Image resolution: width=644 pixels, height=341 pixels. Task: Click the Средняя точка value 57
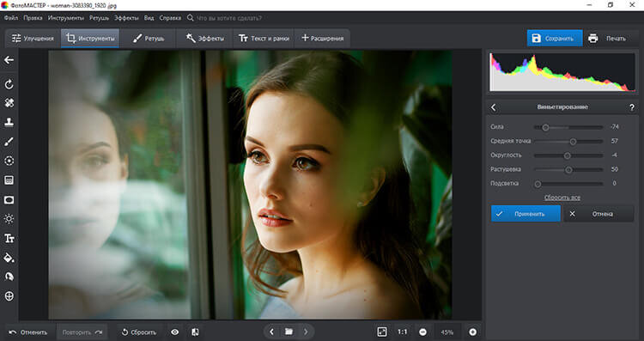tap(615, 141)
